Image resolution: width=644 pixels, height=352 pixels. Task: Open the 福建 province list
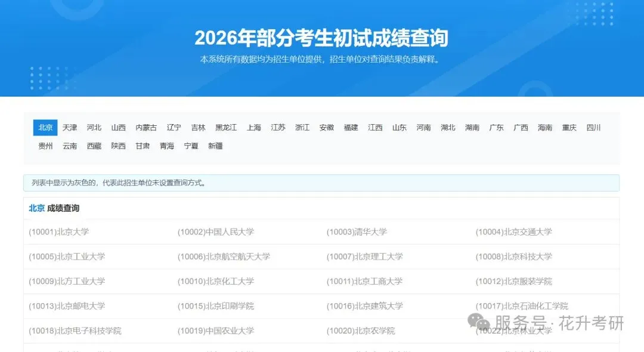pos(351,128)
